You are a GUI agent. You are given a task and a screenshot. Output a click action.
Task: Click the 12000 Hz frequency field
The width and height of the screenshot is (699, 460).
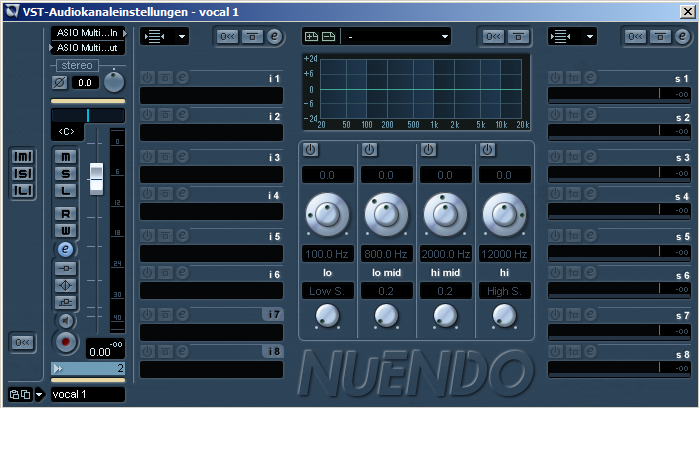click(505, 254)
